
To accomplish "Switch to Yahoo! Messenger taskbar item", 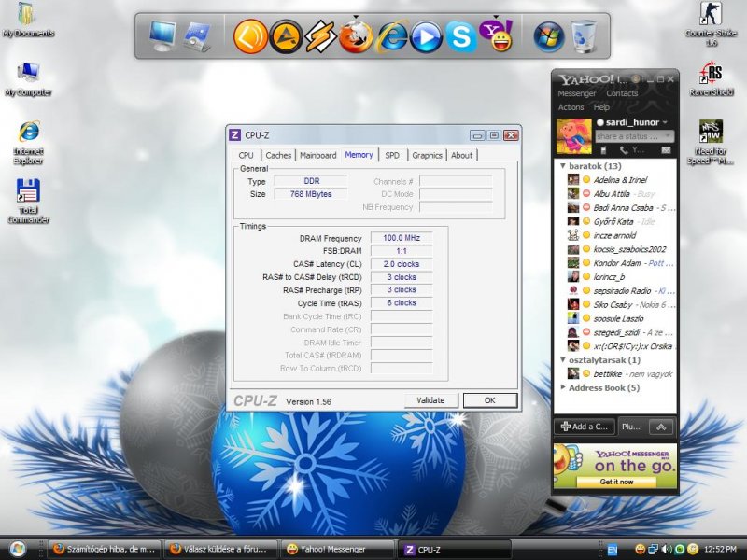I will coord(338,549).
